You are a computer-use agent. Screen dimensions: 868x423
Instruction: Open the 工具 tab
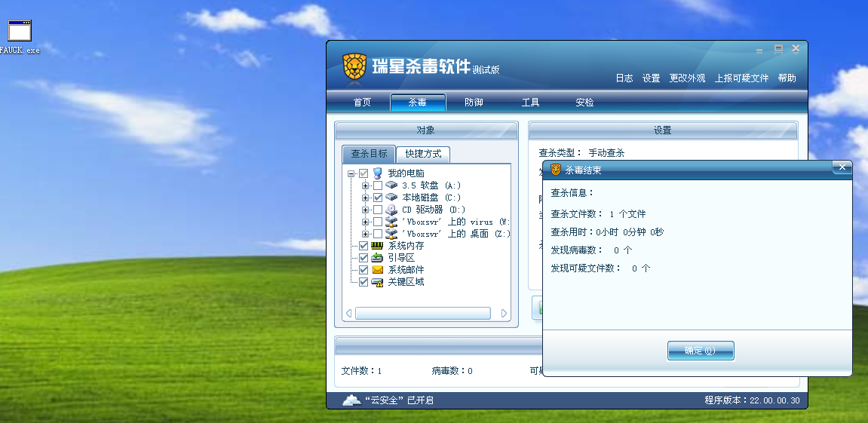529,103
